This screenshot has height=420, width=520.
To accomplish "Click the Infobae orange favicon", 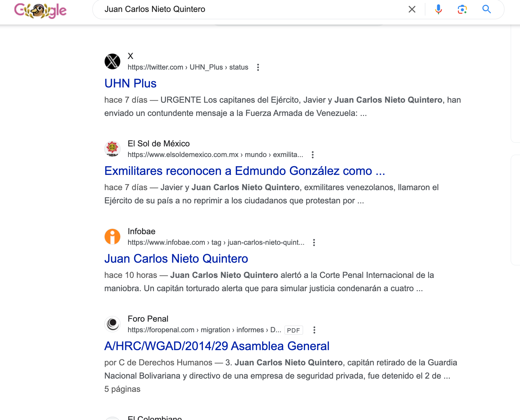I will tap(112, 237).
